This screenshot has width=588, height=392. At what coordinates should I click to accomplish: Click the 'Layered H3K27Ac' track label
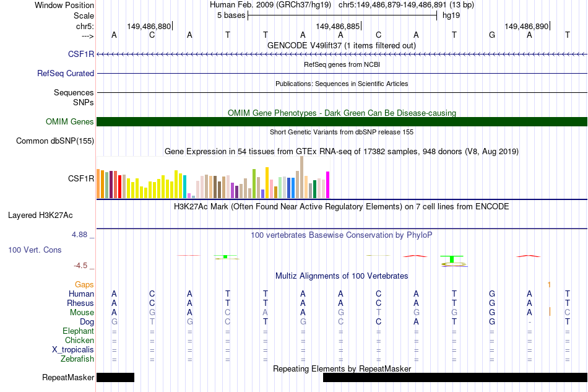[x=40, y=216]
